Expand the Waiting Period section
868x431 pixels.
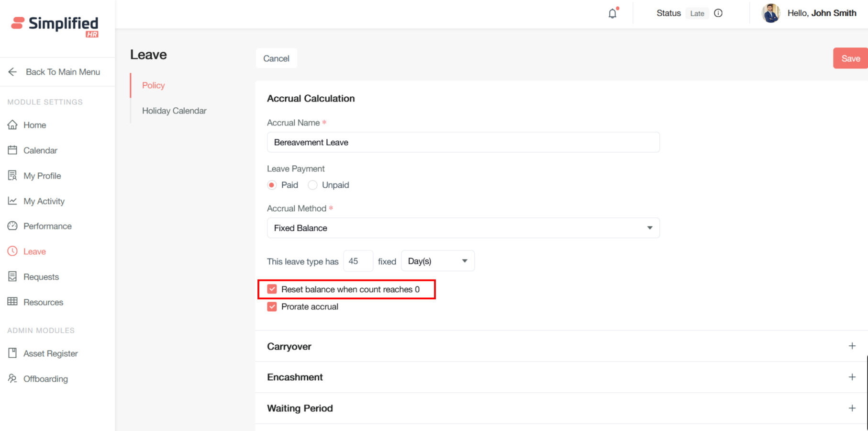tap(852, 408)
